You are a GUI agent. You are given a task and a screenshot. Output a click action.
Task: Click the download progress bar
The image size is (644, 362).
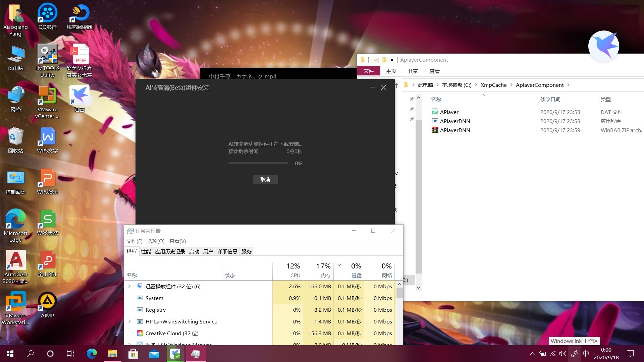(x=258, y=163)
